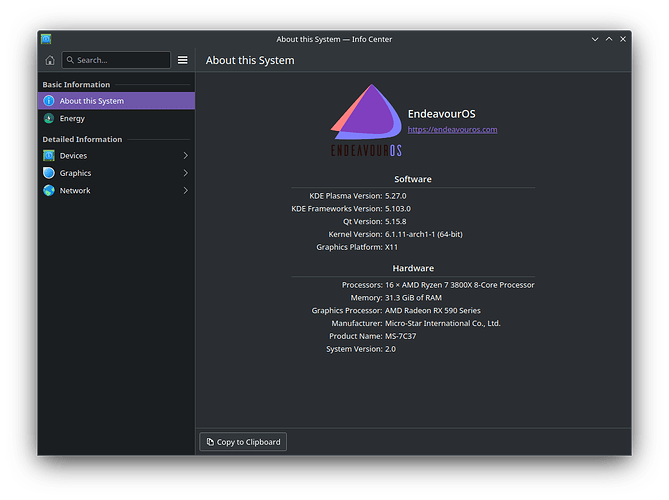Viewport: 669px width, 500px height.
Task: Click the Detailed Information header
Action: [82, 139]
